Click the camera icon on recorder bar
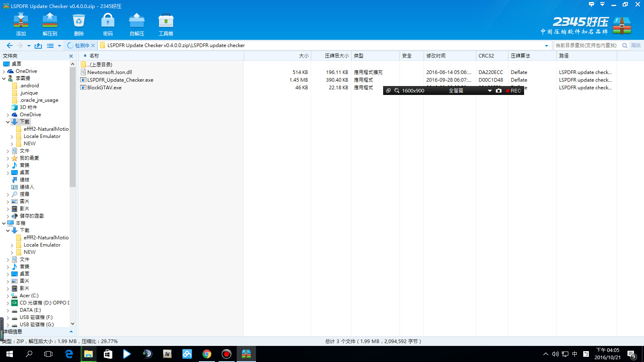The image size is (644, 362). pos(499,91)
